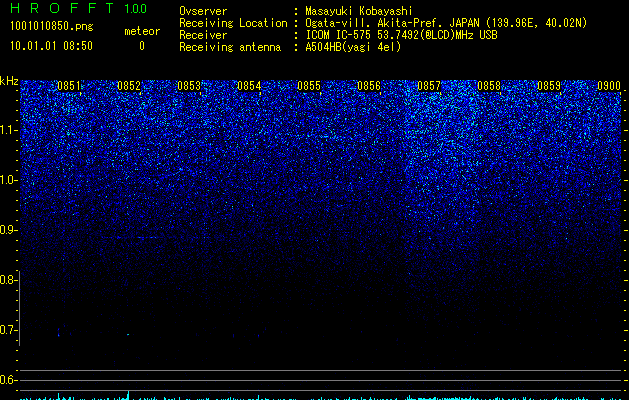Click the 0.6 kHz axis label
629x400 pixels.
(x=8, y=380)
